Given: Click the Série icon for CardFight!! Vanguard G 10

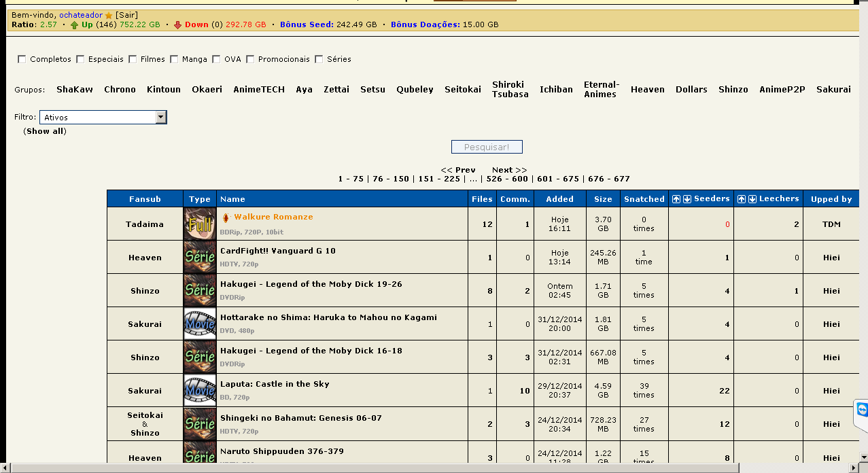Looking at the screenshot, I should pyautogui.click(x=200, y=257).
